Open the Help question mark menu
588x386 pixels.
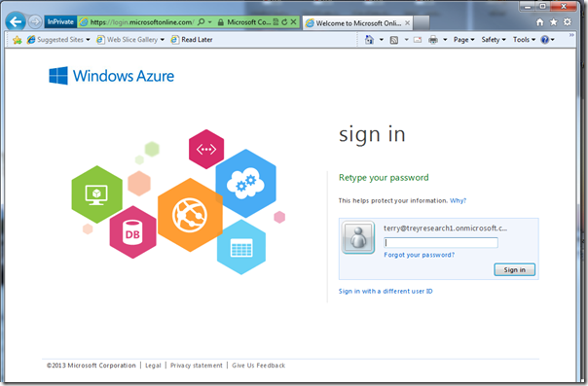547,40
